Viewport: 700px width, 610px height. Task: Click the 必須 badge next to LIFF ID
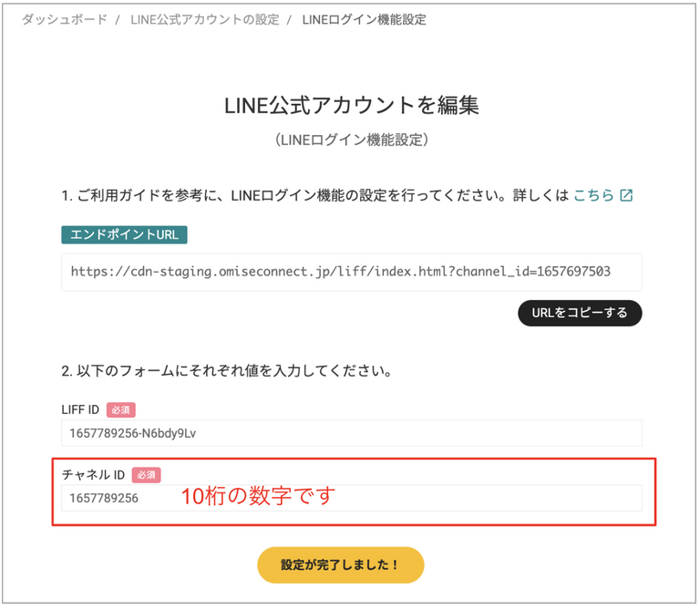[x=121, y=410]
